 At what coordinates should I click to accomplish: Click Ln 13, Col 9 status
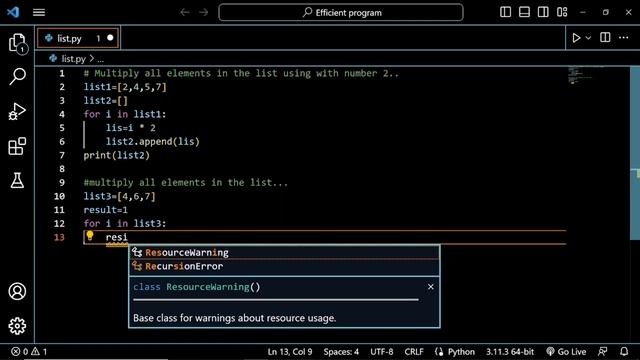(289, 351)
